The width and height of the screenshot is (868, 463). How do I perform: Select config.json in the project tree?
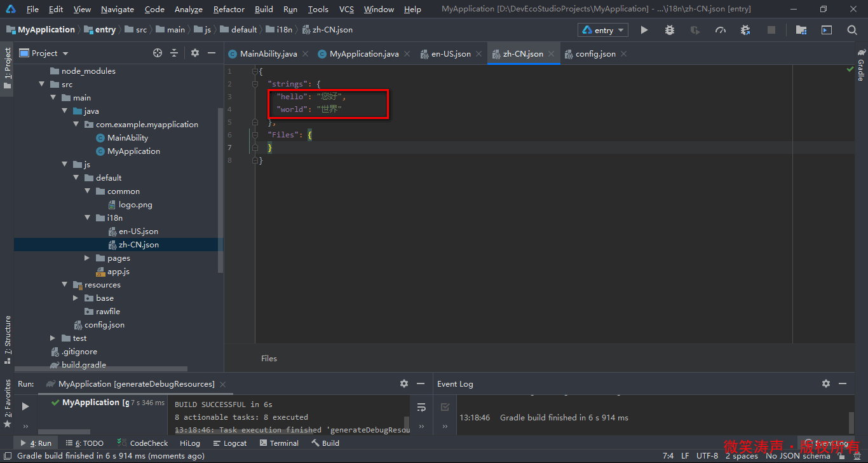click(104, 325)
